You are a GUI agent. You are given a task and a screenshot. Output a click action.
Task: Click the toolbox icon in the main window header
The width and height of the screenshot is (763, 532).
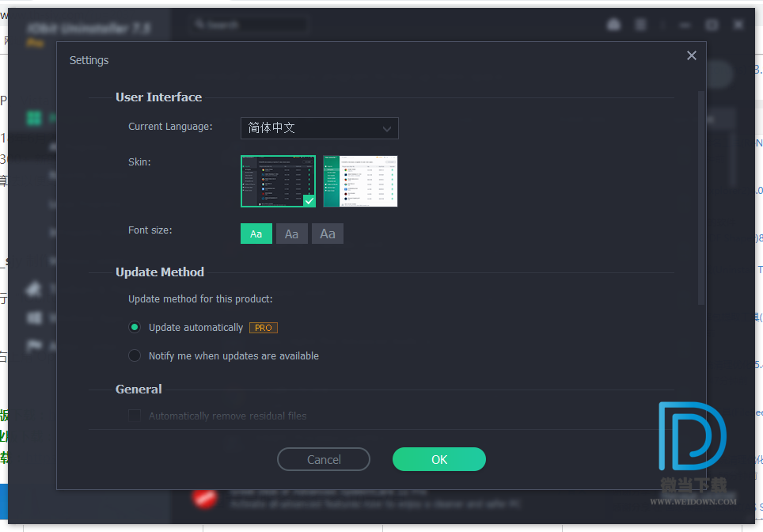click(x=613, y=25)
